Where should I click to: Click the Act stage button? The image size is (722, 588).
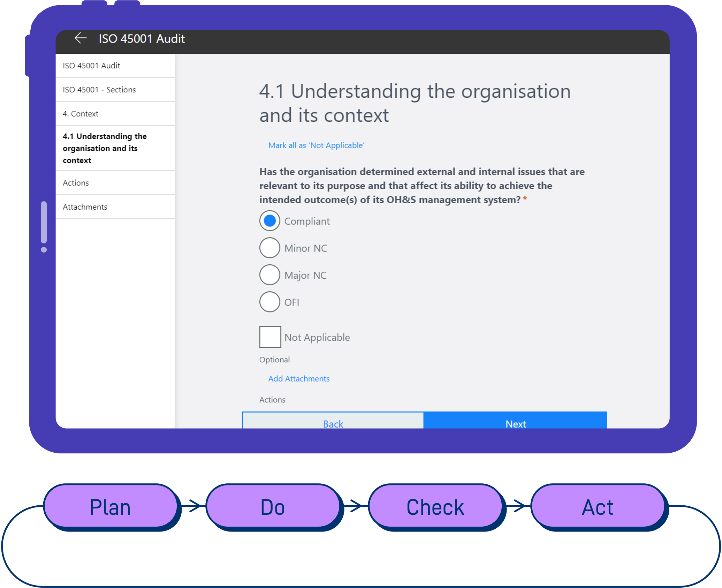click(x=598, y=506)
